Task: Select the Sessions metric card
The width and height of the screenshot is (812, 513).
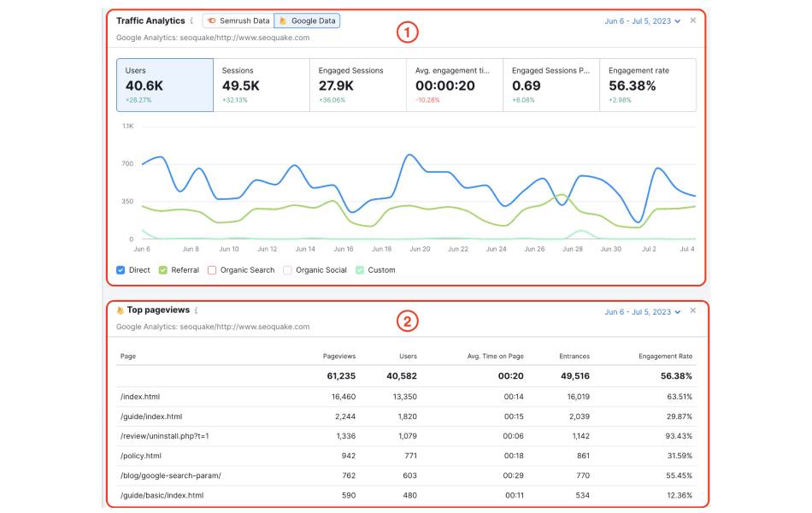Action: point(262,85)
